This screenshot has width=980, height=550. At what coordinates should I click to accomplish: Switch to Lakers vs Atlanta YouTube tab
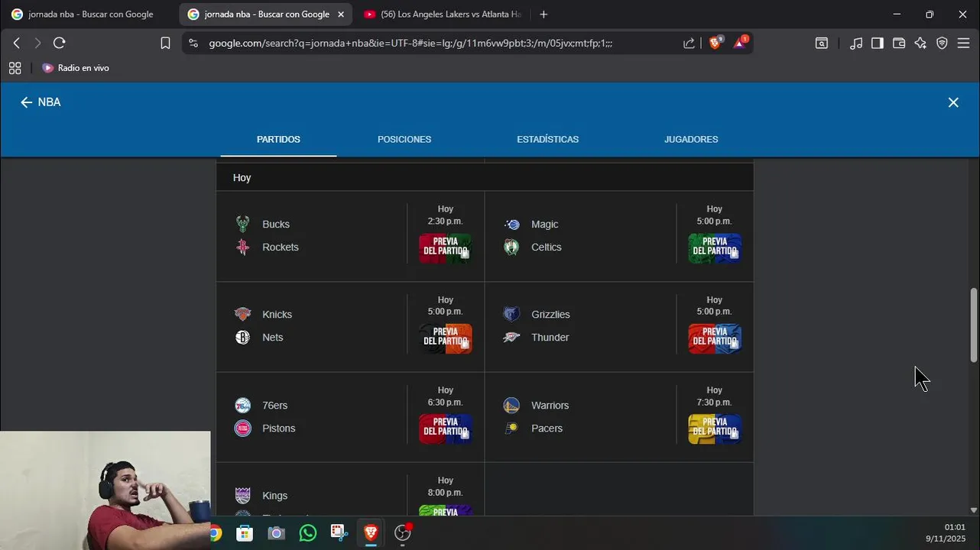pyautogui.click(x=443, y=15)
